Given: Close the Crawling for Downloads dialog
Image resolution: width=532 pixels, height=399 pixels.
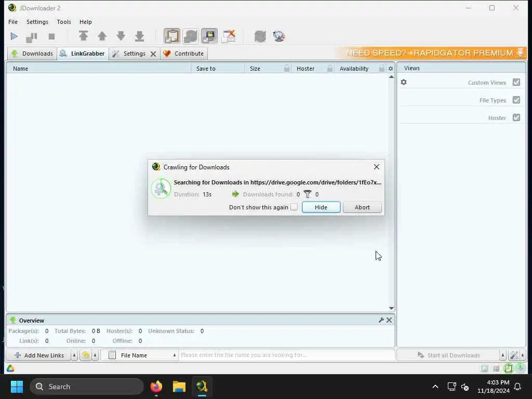Looking at the screenshot, I should [376, 167].
